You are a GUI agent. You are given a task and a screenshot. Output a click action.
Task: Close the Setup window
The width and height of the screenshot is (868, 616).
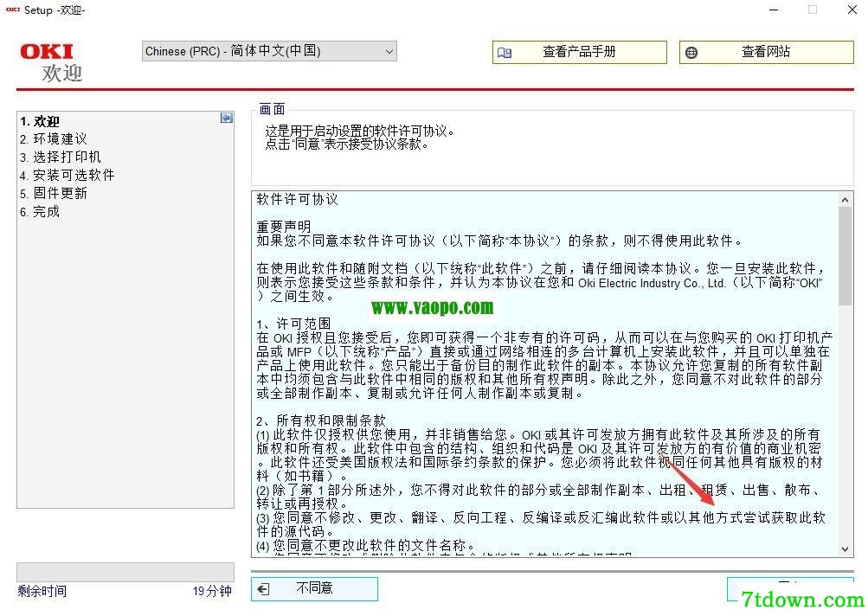[x=852, y=10]
